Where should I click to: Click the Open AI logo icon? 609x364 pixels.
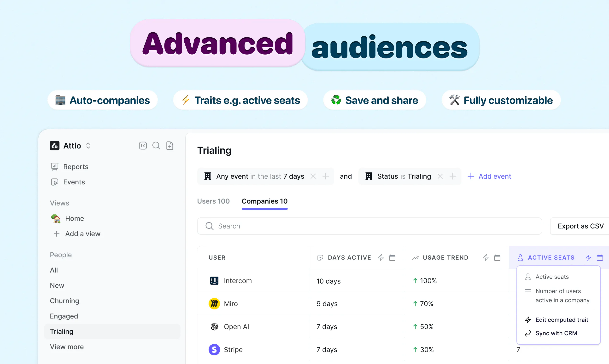pyautogui.click(x=214, y=327)
